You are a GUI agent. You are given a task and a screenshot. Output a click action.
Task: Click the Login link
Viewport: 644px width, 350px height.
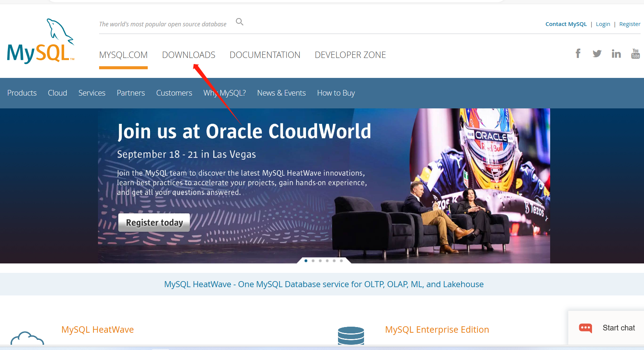pyautogui.click(x=603, y=24)
